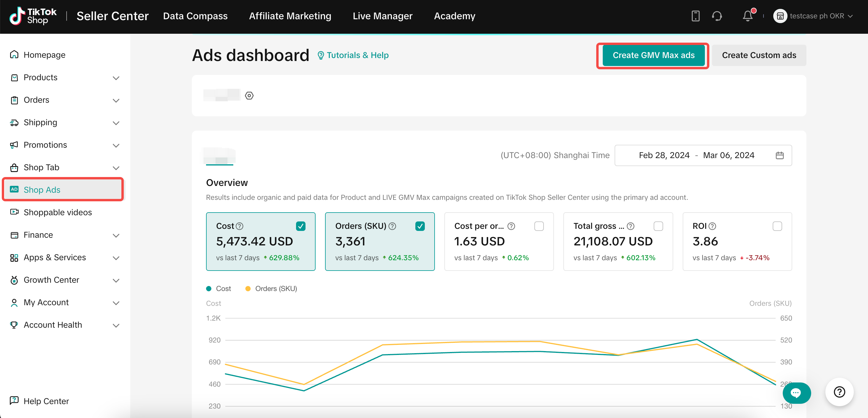Uncheck the Cost metric checkbox
Screen dimensions: 868x418
300,226
